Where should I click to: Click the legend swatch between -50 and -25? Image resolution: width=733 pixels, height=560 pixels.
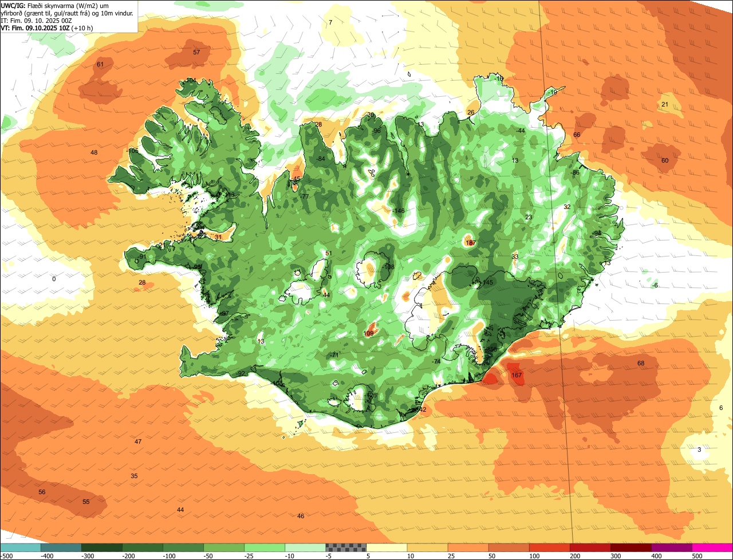(224, 547)
